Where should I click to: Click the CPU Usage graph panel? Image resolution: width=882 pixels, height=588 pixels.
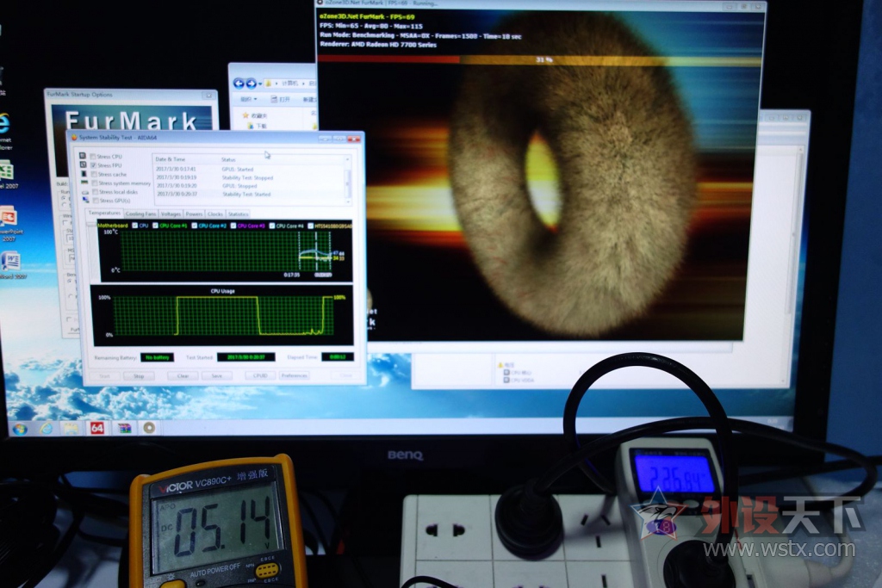click(x=222, y=315)
